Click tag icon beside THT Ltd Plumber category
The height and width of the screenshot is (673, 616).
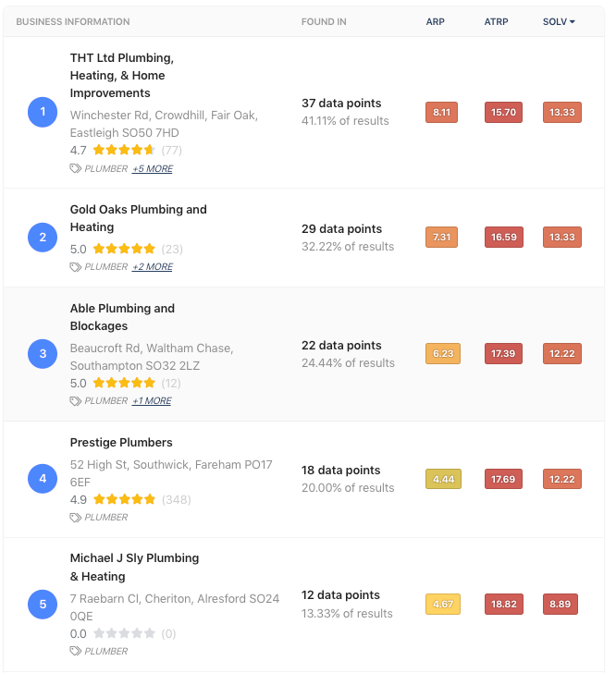[75, 168]
